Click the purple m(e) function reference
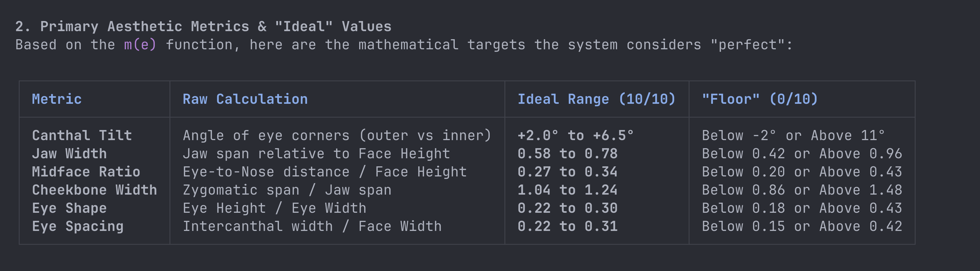 click(x=140, y=45)
